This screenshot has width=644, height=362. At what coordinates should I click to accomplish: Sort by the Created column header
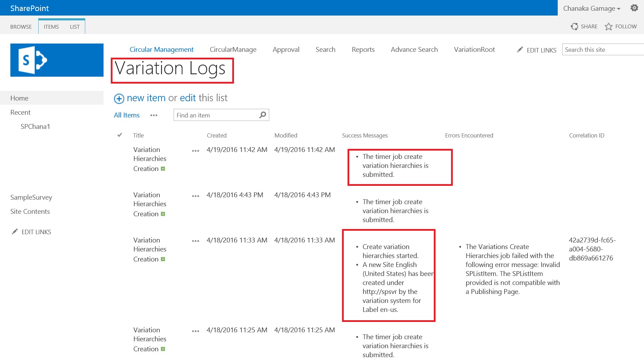pos(217,135)
